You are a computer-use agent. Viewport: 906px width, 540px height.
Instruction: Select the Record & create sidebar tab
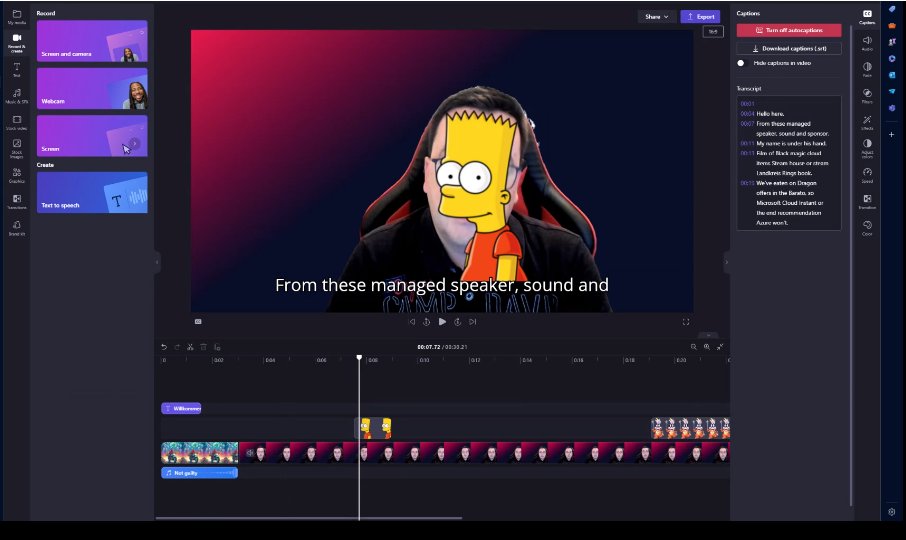click(17, 43)
